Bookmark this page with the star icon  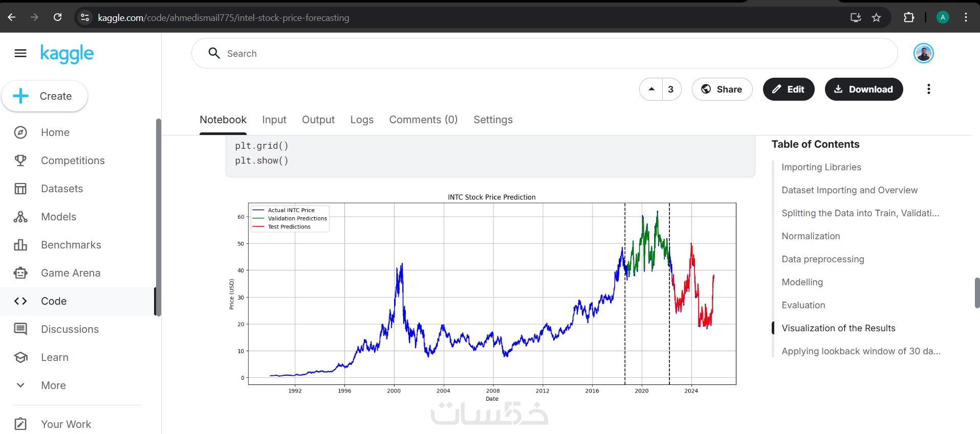coord(876,17)
